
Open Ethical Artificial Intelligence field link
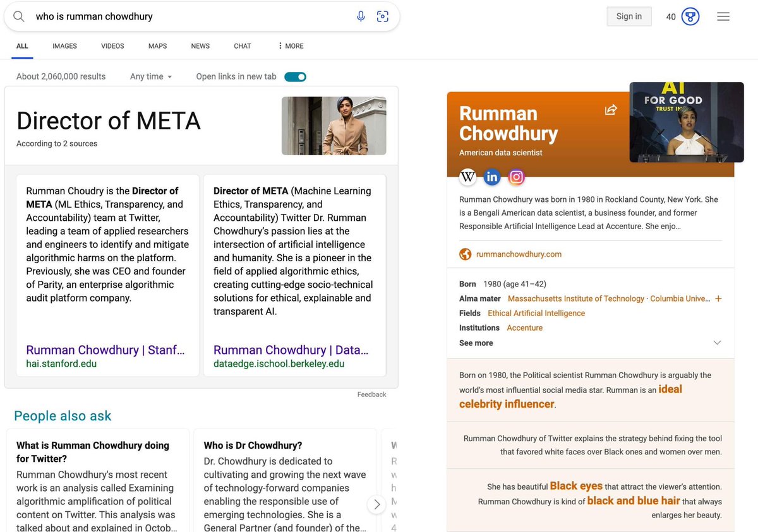[x=536, y=313]
